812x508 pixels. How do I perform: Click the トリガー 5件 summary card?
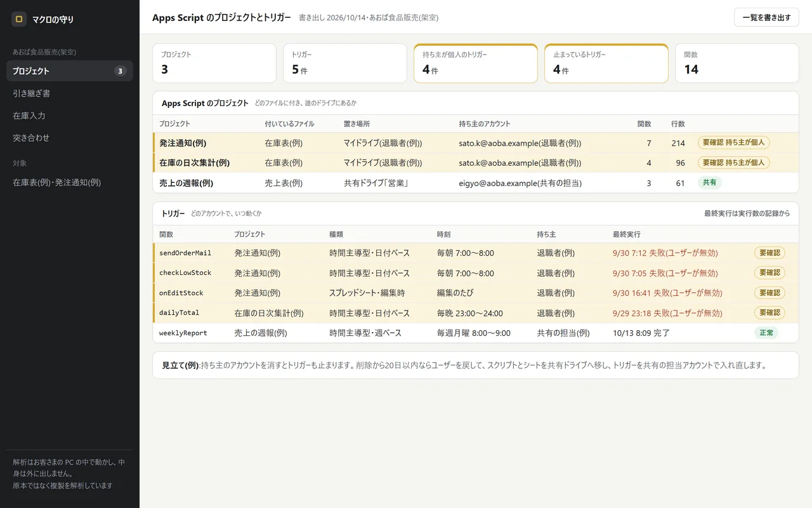click(345, 63)
